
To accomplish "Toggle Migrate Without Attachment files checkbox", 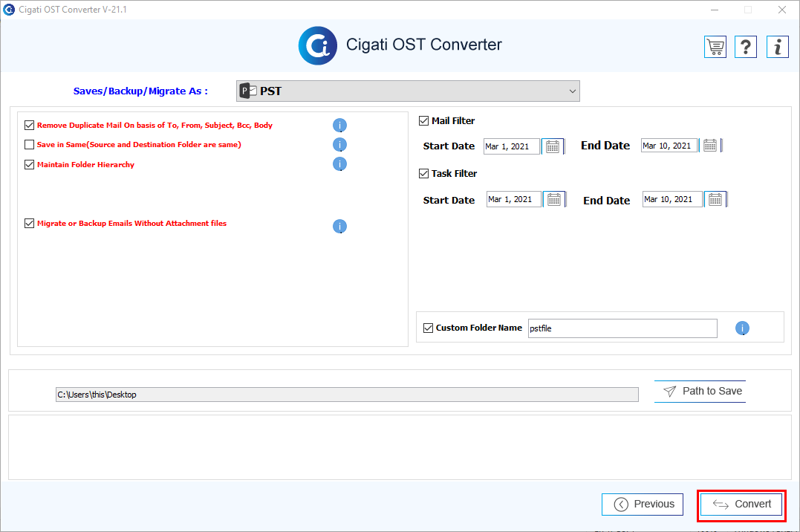I will click(x=29, y=223).
